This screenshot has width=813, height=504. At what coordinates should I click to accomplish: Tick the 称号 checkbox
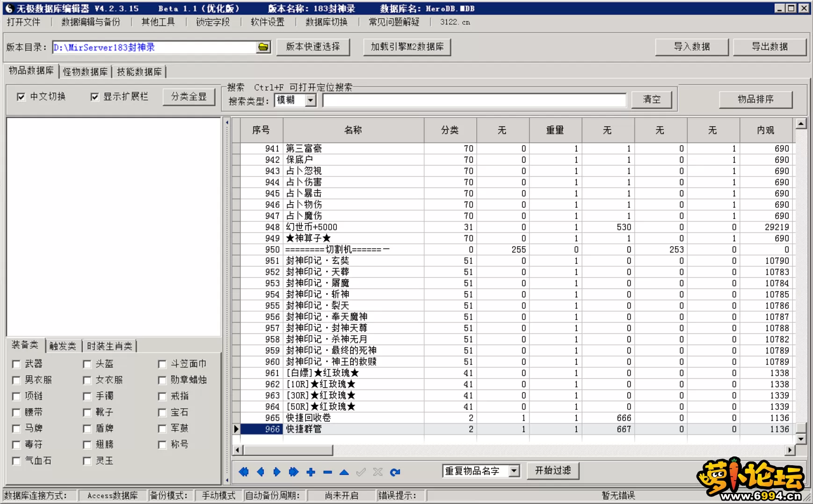162,445
